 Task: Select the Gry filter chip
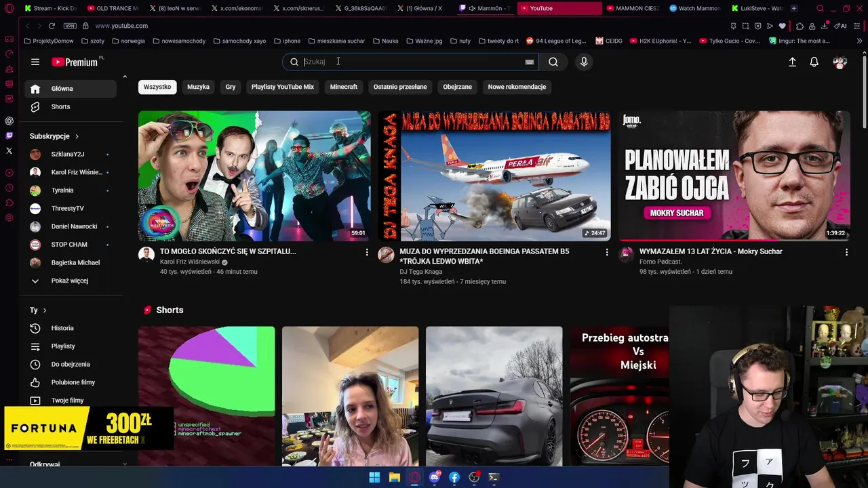231,87
